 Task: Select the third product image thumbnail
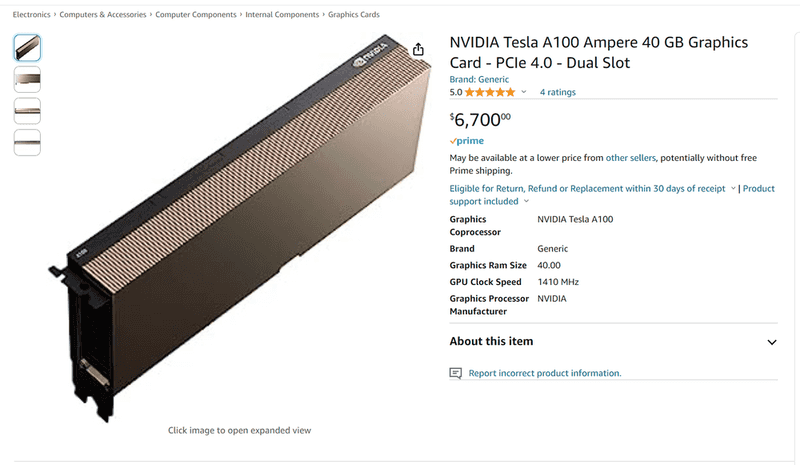point(27,110)
